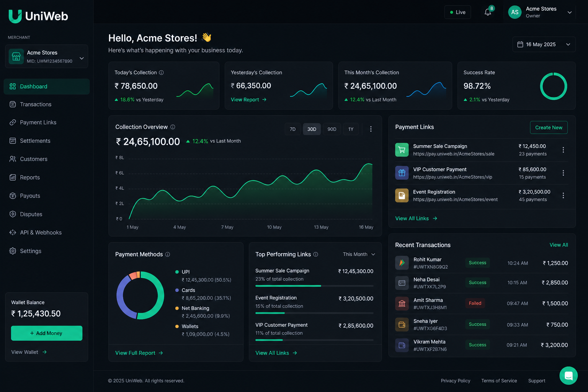
Task: Open the Payouts sidebar item
Action: click(x=47, y=196)
